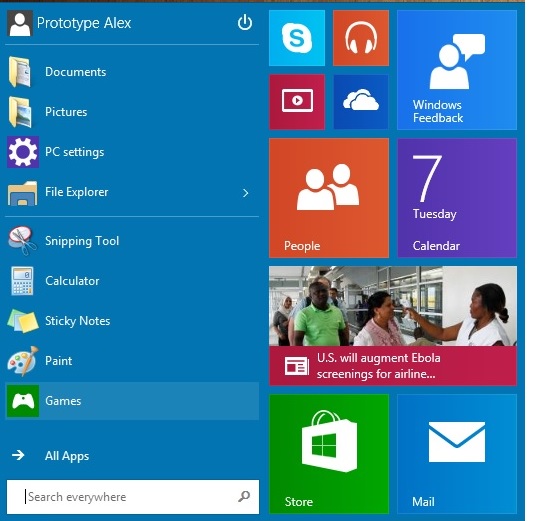The image size is (547, 521).
Task: Click the File Explorer icon
Action: tap(22, 193)
